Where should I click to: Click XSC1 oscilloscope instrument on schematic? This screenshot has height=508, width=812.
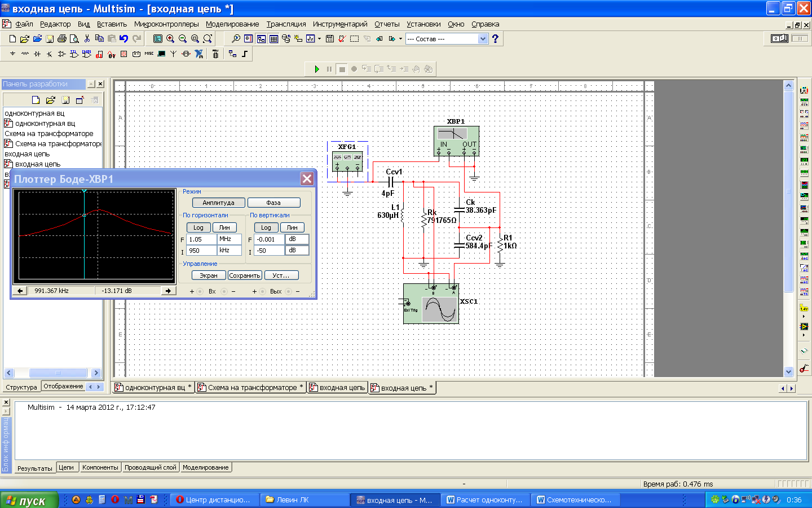431,304
